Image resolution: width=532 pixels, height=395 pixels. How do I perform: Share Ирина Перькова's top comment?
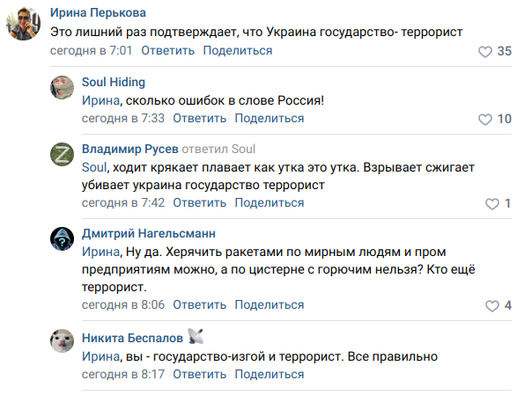click(x=238, y=51)
